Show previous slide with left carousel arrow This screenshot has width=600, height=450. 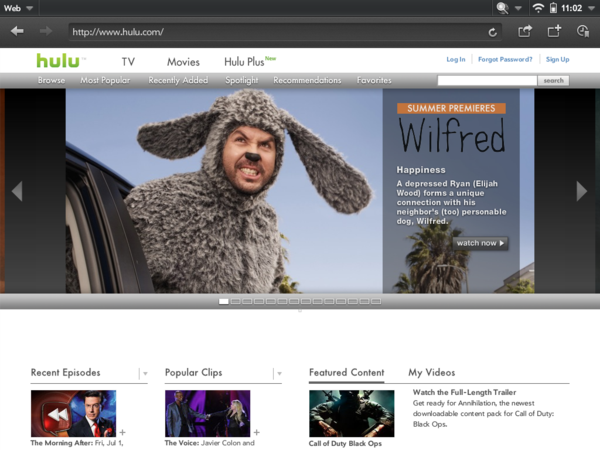(x=16, y=190)
